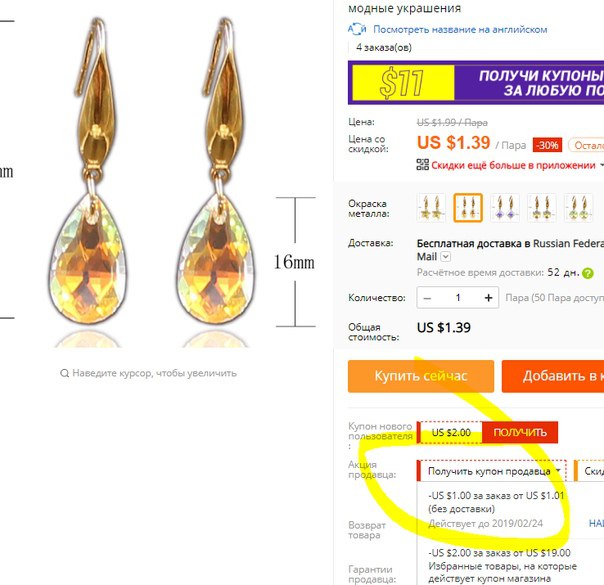604x585 pixels.
Task: Click the QR code icon for app discounts
Action: 423,164
